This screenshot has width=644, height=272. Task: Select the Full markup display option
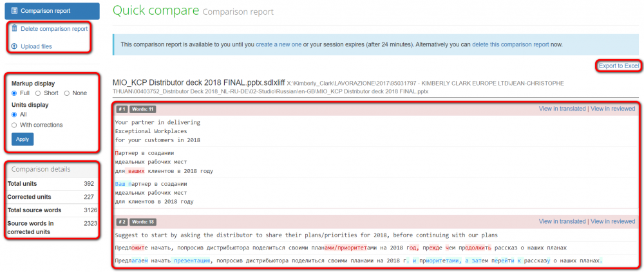(x=15, y=93)
